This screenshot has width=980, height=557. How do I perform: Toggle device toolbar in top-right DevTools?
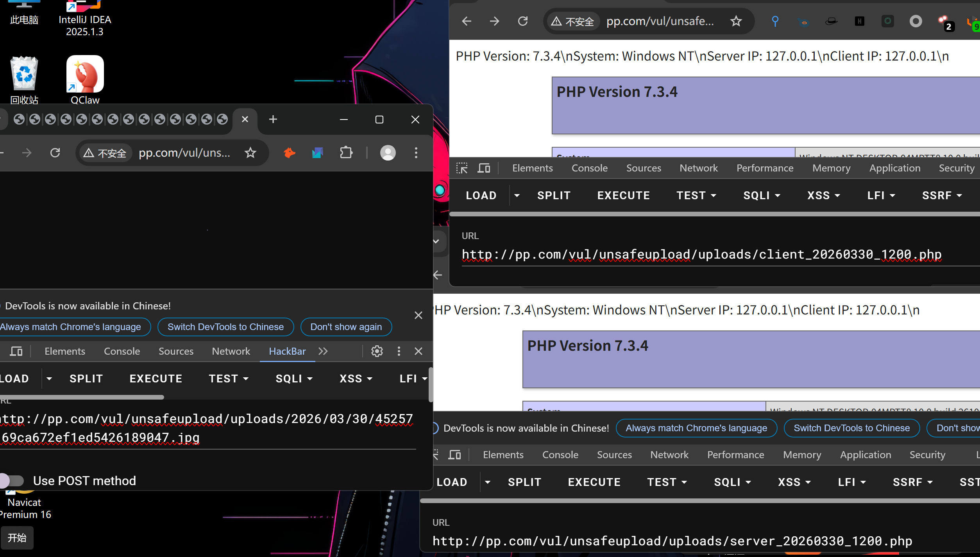(x=484, y=168)
